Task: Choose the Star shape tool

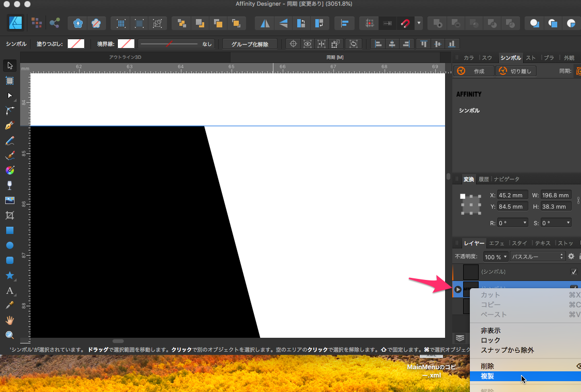Action: coord(9,275)
